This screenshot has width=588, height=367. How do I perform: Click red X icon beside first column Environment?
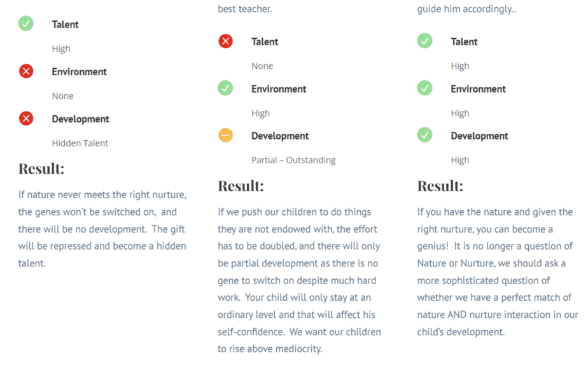click(26, 71)
